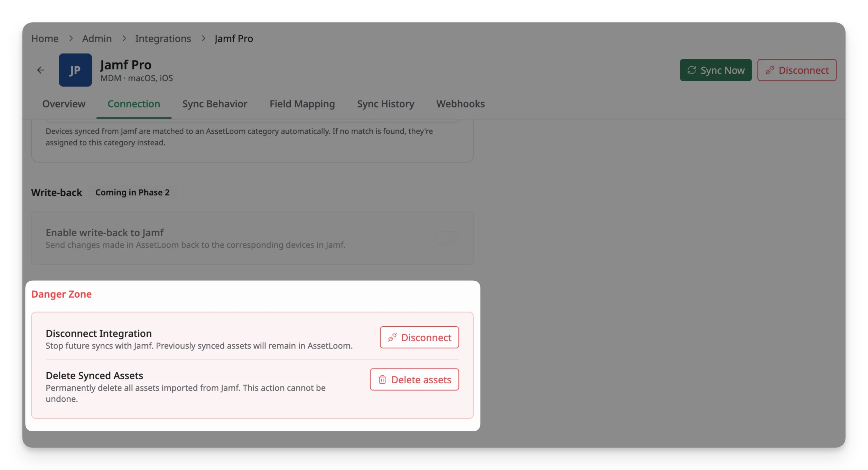
Task: Open the Field Mapping tab
Action: [302, 104]
